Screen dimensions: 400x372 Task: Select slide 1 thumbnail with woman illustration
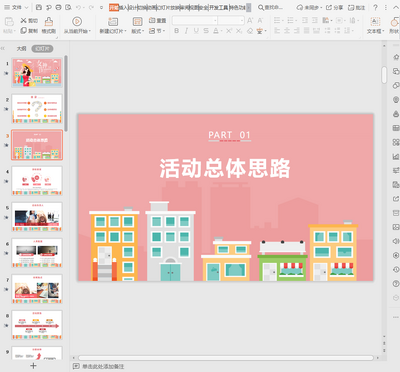click(x=37, y=73)
